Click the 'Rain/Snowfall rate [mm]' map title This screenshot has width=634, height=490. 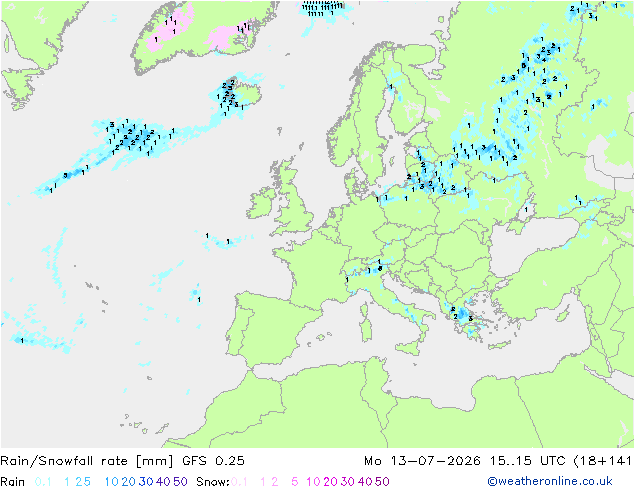87,461
